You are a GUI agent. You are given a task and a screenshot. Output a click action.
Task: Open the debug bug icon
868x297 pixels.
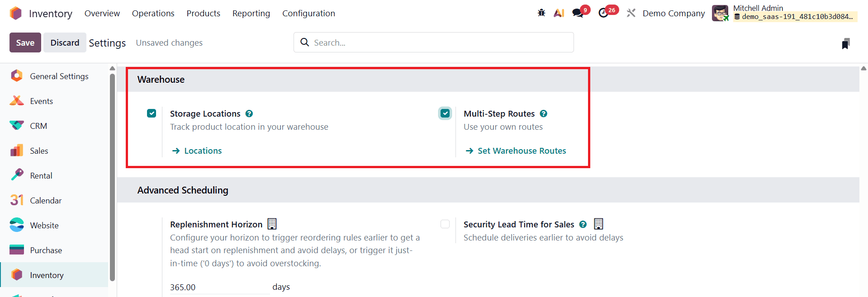tap(541, 13)
